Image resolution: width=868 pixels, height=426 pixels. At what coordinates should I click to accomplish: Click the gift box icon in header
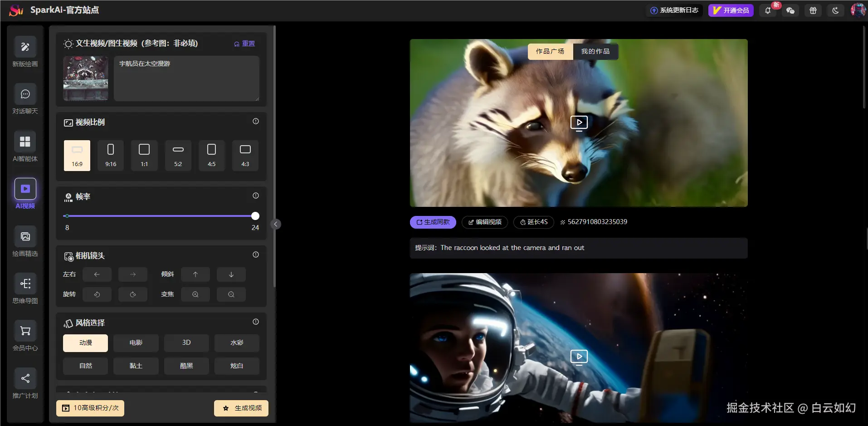tap(813, 10)
